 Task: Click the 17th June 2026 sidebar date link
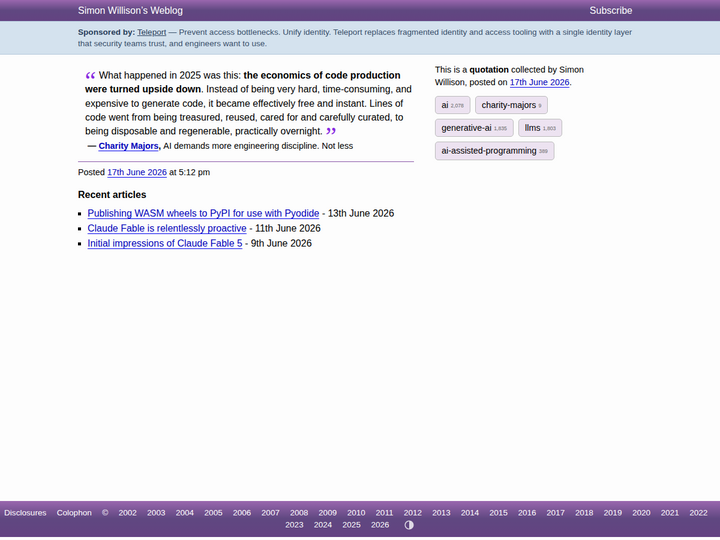[539, 83]
